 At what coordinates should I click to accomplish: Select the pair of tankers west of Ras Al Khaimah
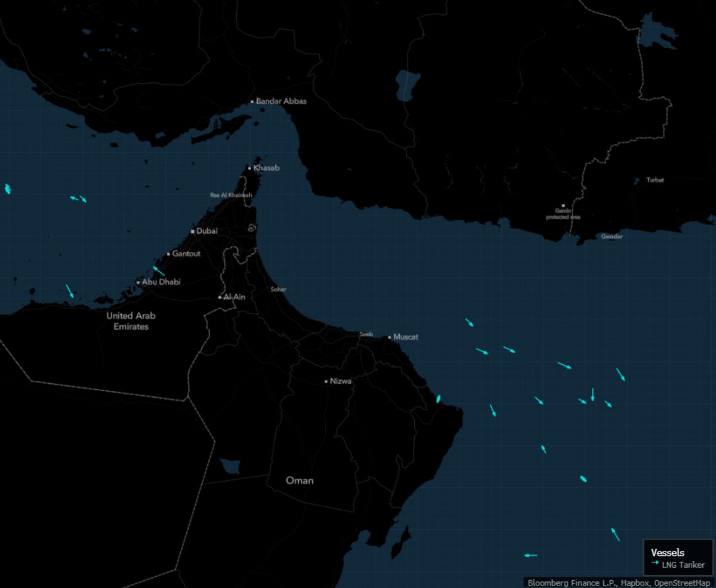(x=77, y=198)
